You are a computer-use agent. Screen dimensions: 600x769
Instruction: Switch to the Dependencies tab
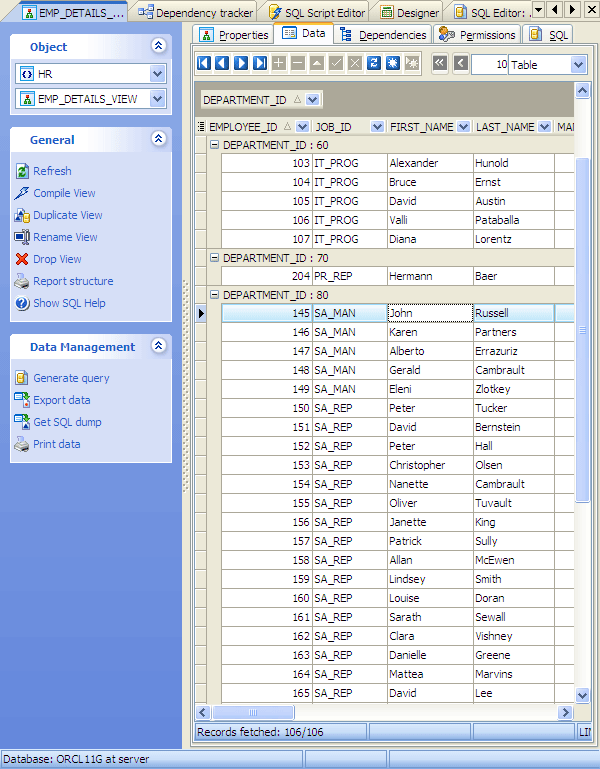click(x=384, y=35)
